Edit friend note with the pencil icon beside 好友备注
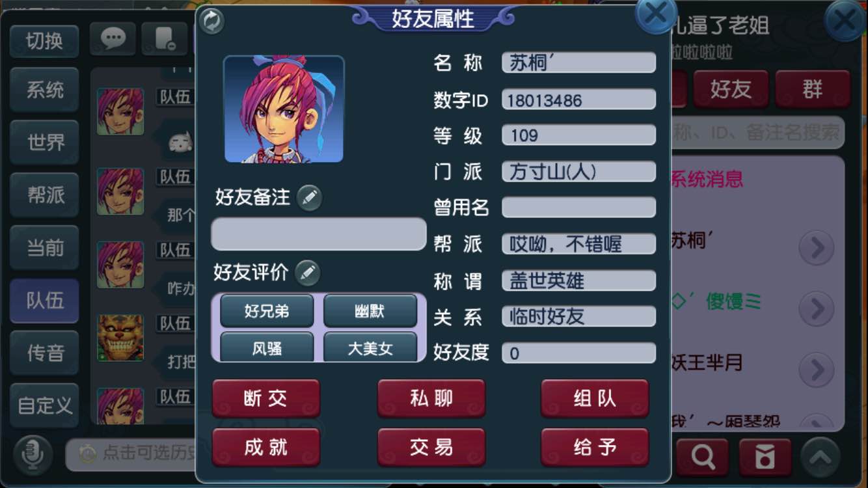The image size is (868, 488). click(x=309, y=198)
